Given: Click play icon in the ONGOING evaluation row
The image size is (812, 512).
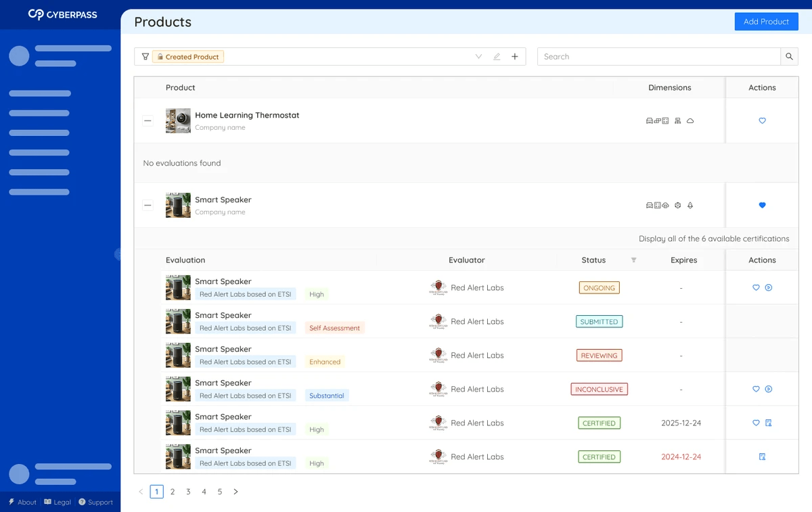Looking at the screenshot, I should click(769, 288).
